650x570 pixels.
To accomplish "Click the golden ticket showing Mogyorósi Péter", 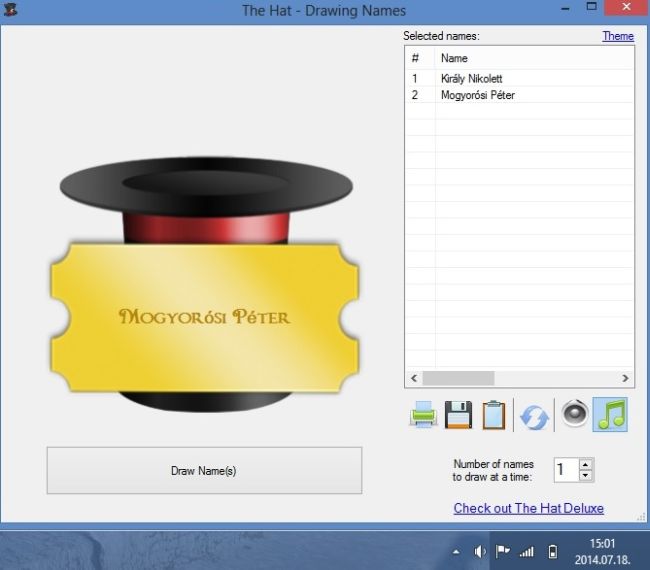I will click(x=204, y=317).
